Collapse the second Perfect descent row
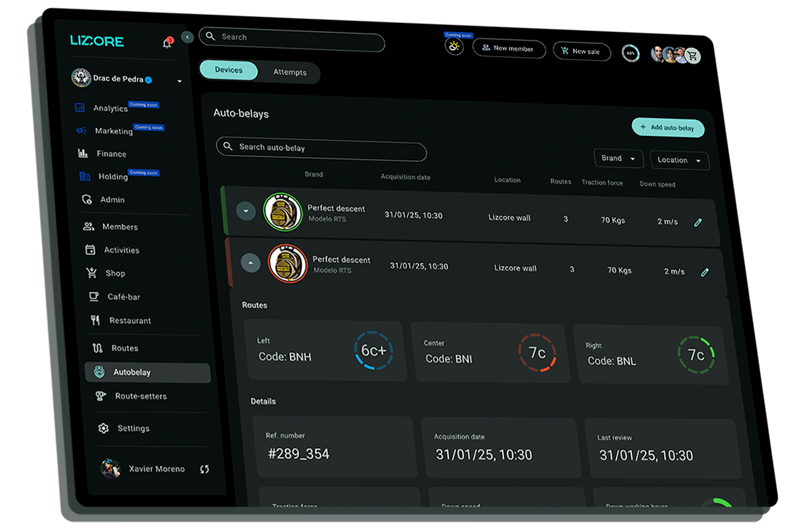Image resolution: width=812 pixels, height=528 pixels. (250, 262)
